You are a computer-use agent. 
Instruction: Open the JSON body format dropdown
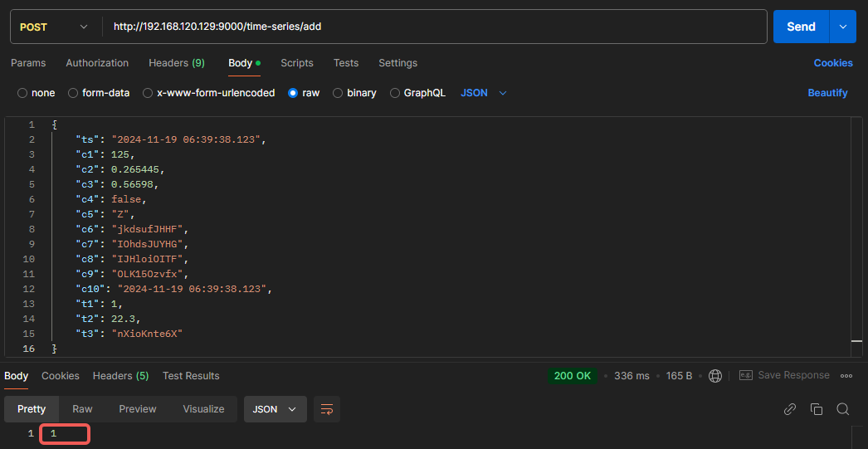[483, 93]
